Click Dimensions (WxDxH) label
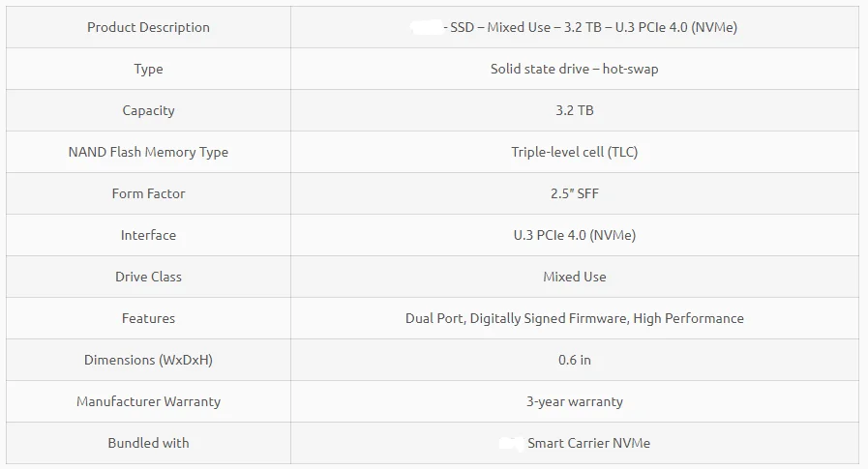 click(x=148, y=360)
